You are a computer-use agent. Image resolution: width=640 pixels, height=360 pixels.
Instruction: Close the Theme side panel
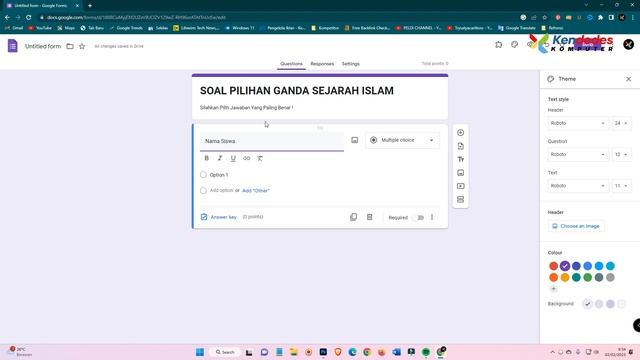click(x=629, y=79)
